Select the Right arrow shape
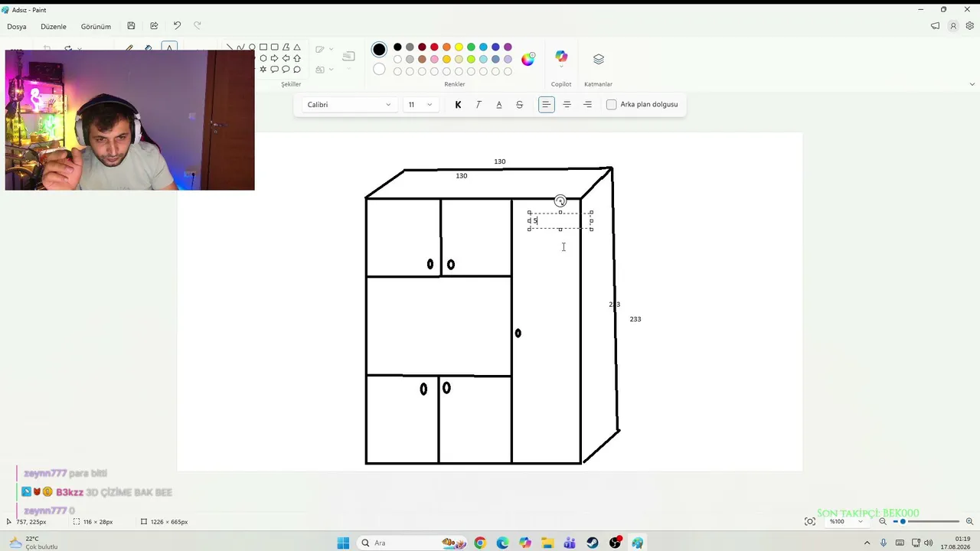Screen dimensions: 980x551 (x=274, y=58)
